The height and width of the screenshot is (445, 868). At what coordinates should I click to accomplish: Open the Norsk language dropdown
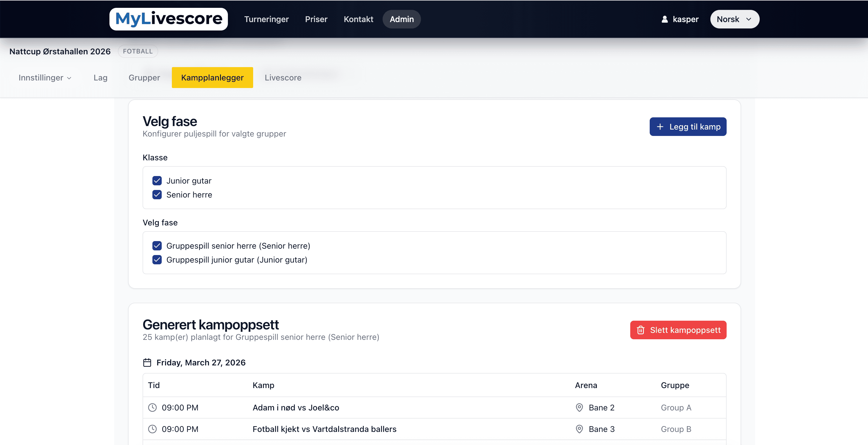pos(734,19)
